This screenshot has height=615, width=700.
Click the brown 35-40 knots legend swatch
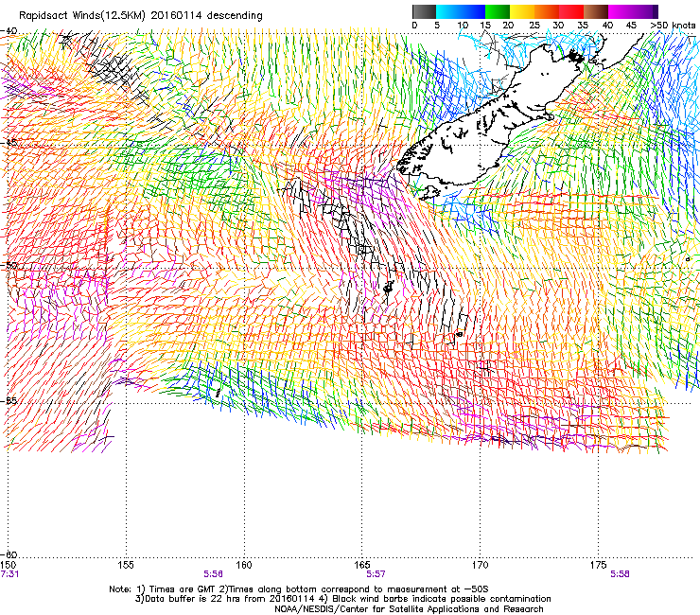tap(596, 11)
